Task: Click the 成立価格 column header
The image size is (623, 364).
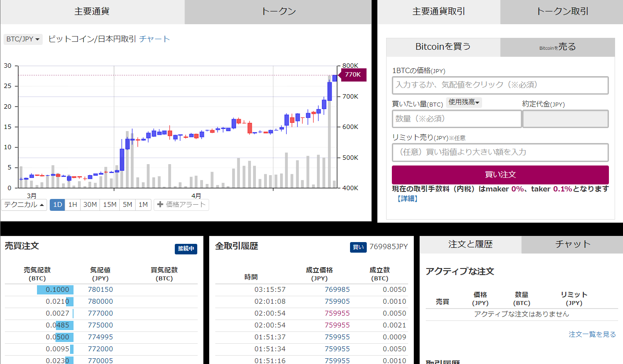Action: tap(319, 274)
